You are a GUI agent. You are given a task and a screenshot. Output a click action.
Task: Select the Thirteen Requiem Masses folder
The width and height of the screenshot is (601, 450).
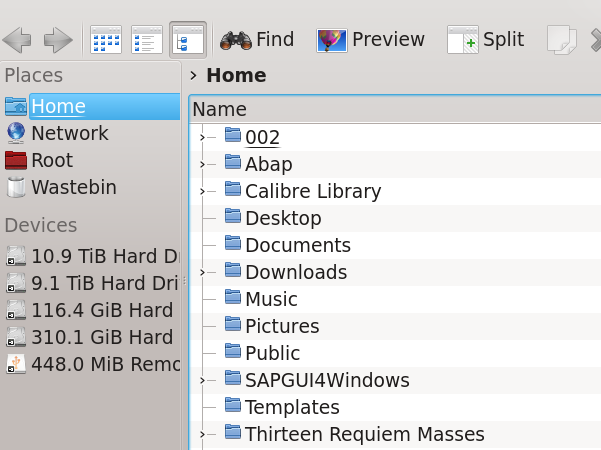364,434
